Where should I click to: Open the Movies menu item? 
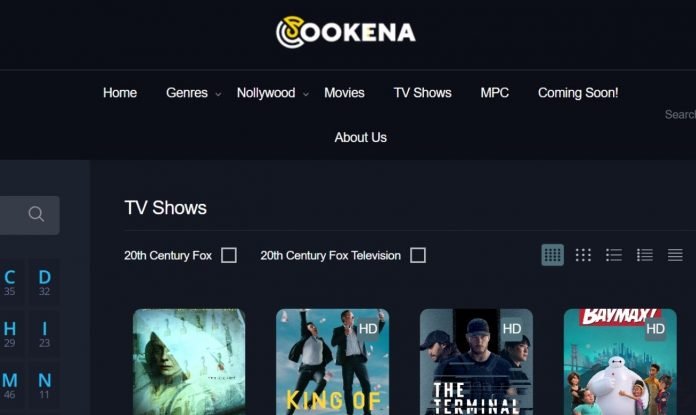coord(344,93)
